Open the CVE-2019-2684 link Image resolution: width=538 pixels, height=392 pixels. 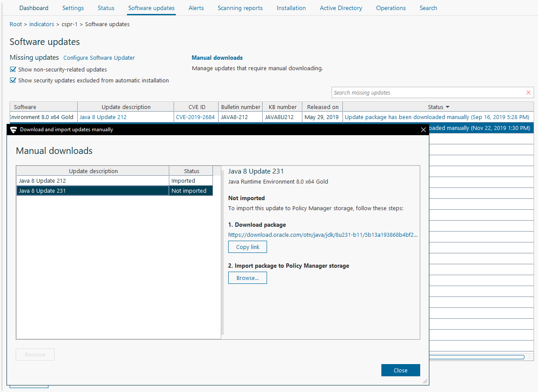pos(195,117)
